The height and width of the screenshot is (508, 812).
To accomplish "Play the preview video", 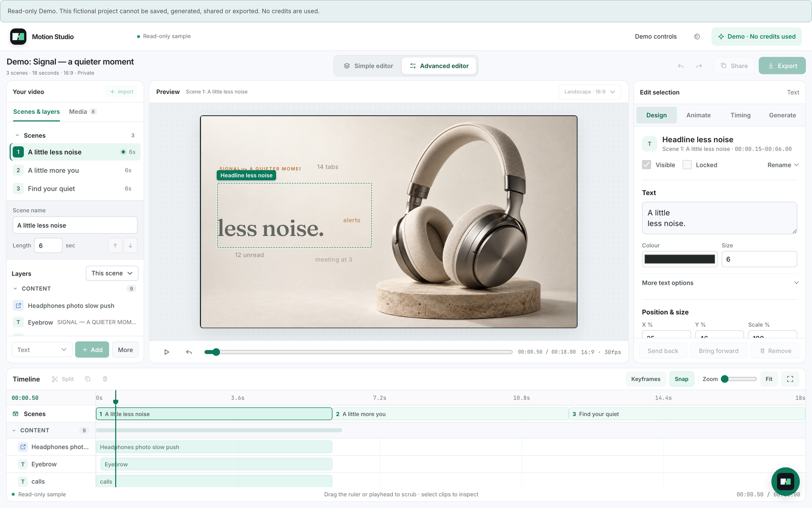I will (x=166, y=352).
